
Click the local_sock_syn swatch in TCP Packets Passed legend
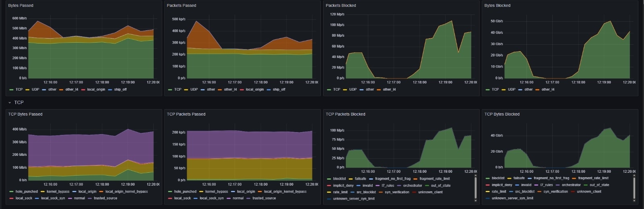[x=196, y=199]
